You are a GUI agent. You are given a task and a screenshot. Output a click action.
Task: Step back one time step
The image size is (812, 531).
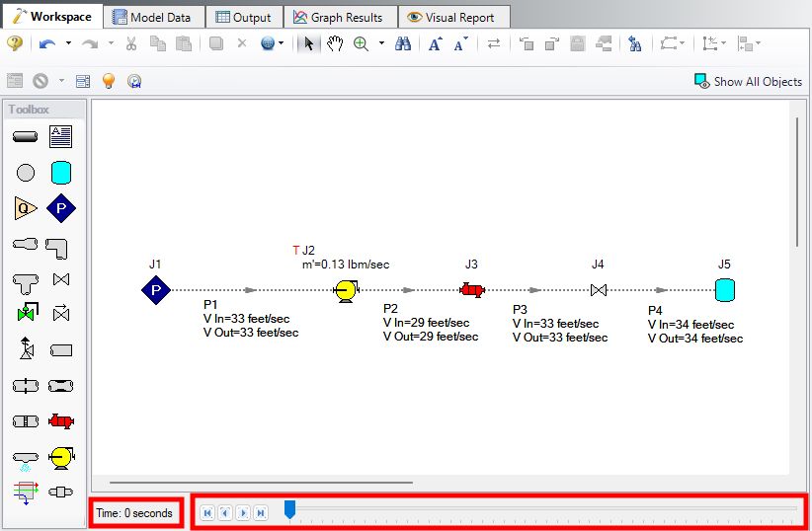(x=225, y=513)
